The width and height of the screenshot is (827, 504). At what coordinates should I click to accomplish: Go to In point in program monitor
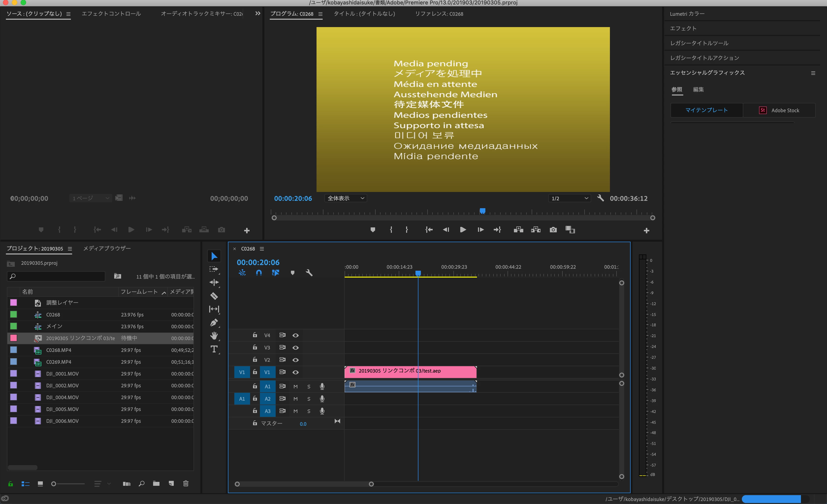(429, 230)
